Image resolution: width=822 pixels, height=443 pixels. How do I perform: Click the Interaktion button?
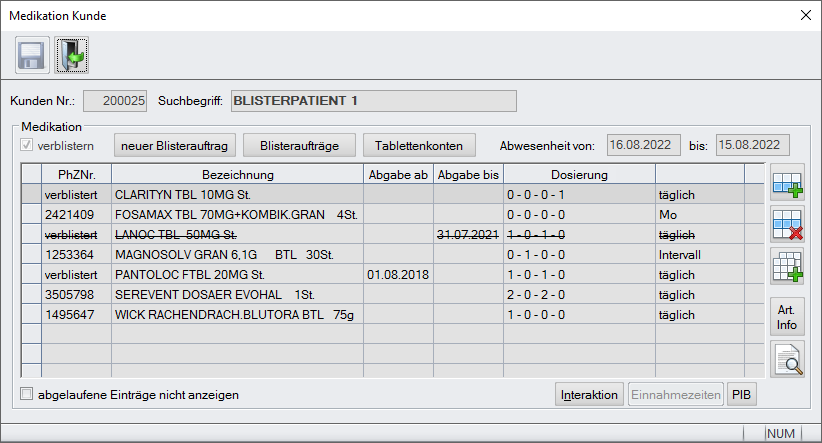pyautogui.click(x=589, y=394)
